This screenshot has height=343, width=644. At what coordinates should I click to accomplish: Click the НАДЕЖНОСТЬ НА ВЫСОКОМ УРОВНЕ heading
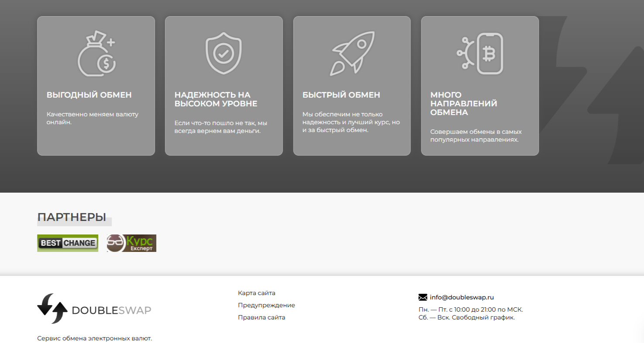point(216,99)
